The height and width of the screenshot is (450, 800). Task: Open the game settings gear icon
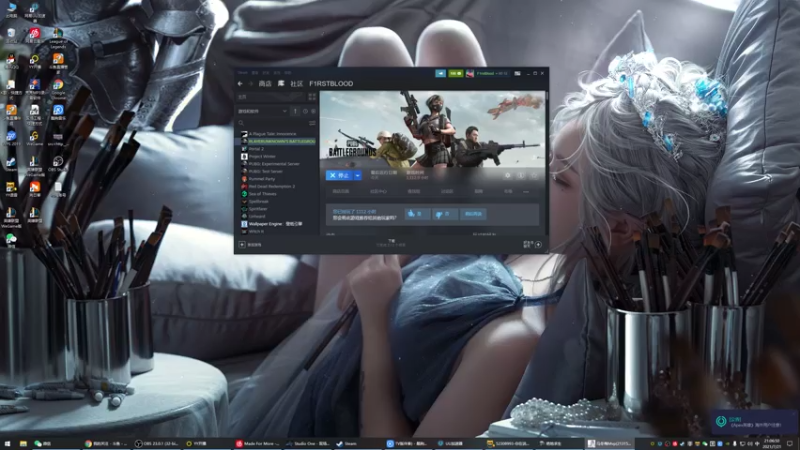pos(507,176)
